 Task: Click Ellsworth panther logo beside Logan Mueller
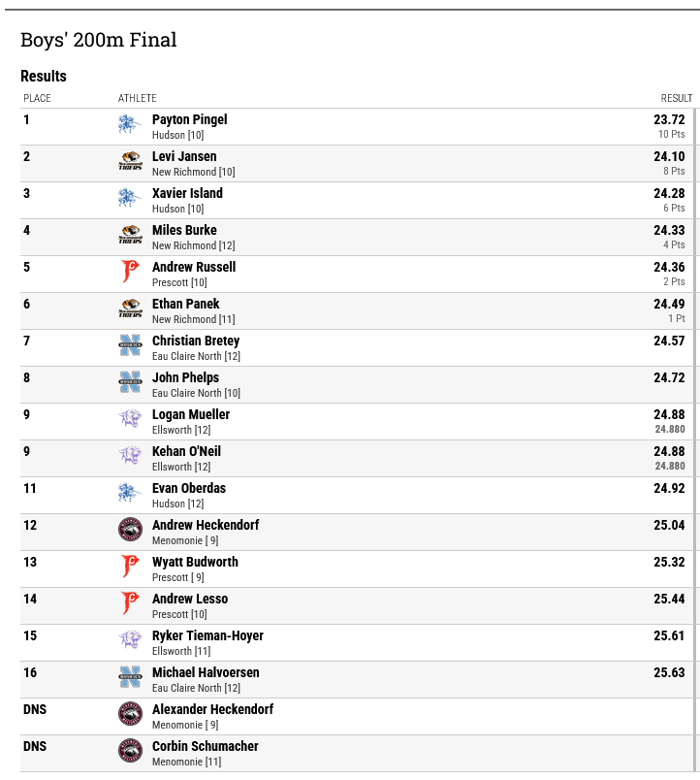tap(130, 419)
